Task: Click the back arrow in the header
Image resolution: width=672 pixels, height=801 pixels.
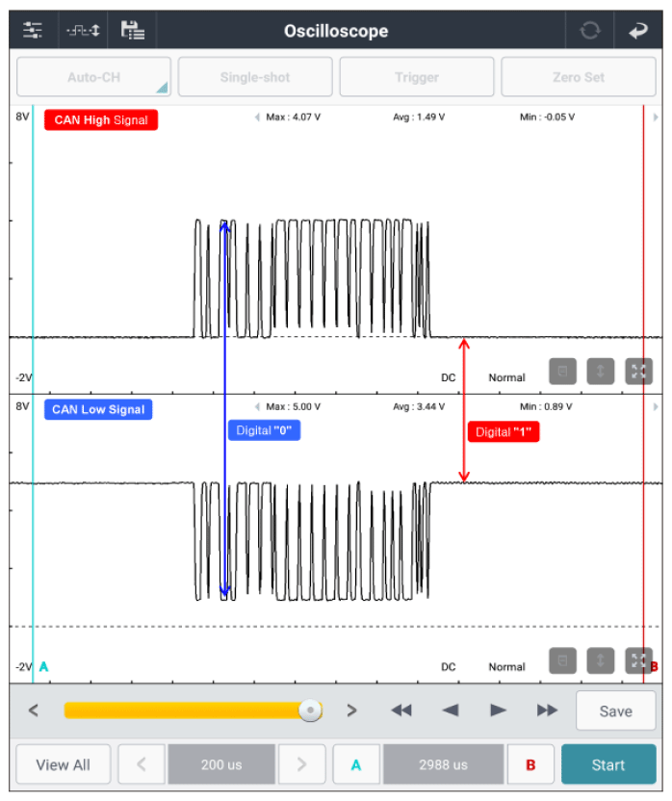Action: click(638, 31)
